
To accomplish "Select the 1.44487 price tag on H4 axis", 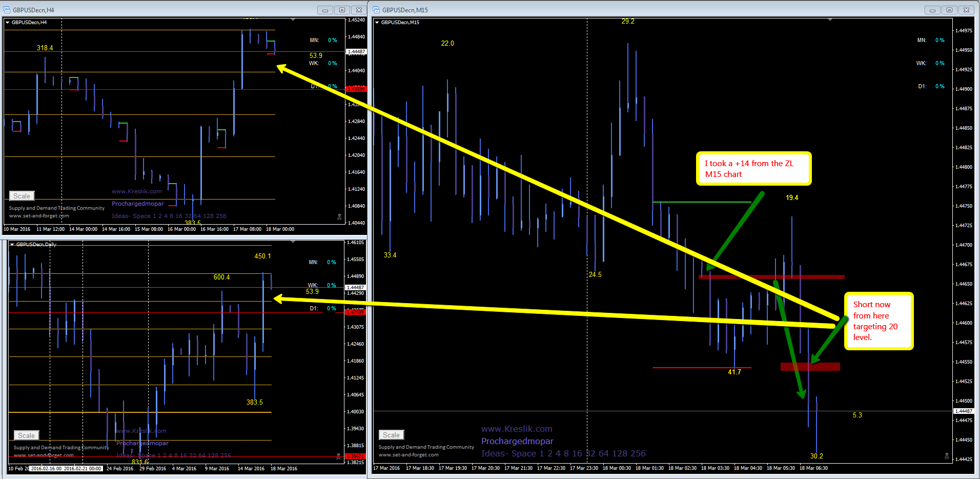I will coord(356,52).
